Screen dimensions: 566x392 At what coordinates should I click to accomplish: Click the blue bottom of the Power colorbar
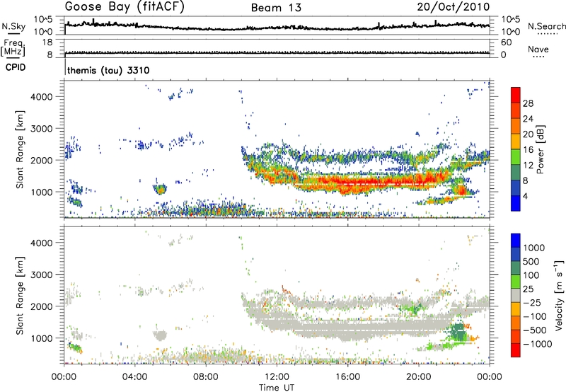pos(516,203)
